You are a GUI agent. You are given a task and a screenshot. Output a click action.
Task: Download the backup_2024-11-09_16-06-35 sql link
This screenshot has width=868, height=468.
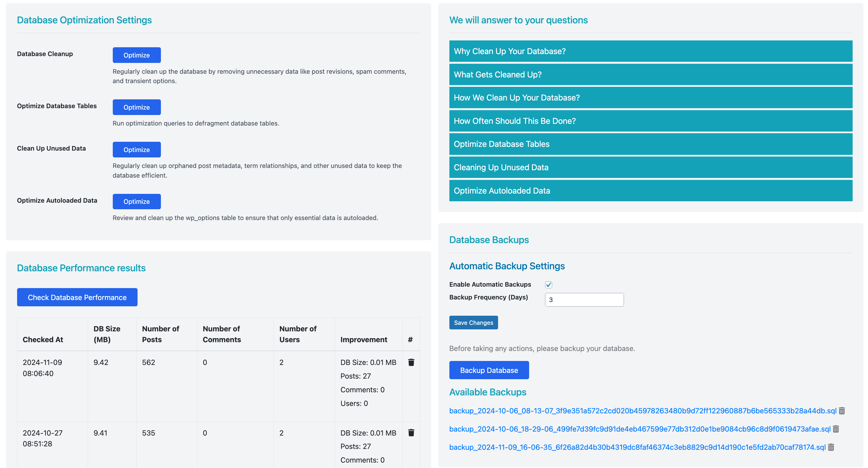tap(637, 447)
